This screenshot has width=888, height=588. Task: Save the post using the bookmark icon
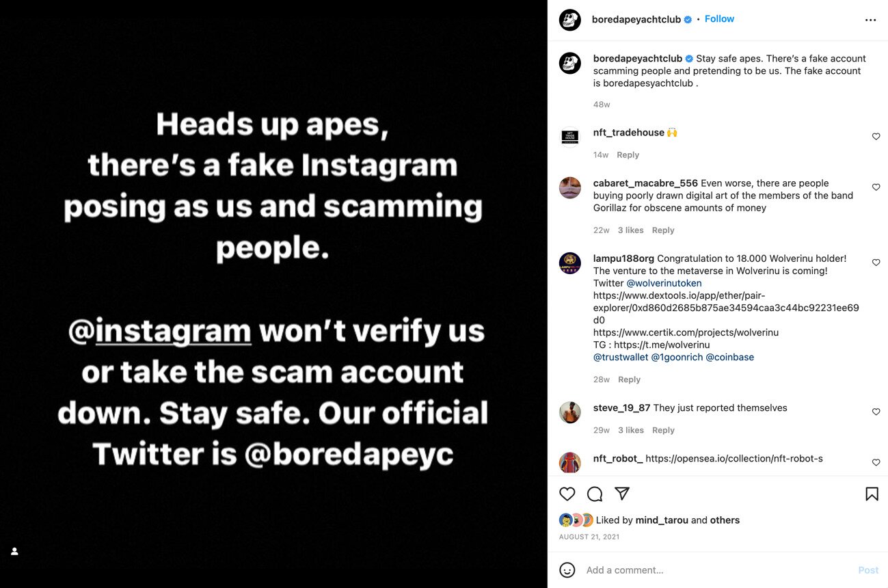pyautogui.click(x=872, y=494)
